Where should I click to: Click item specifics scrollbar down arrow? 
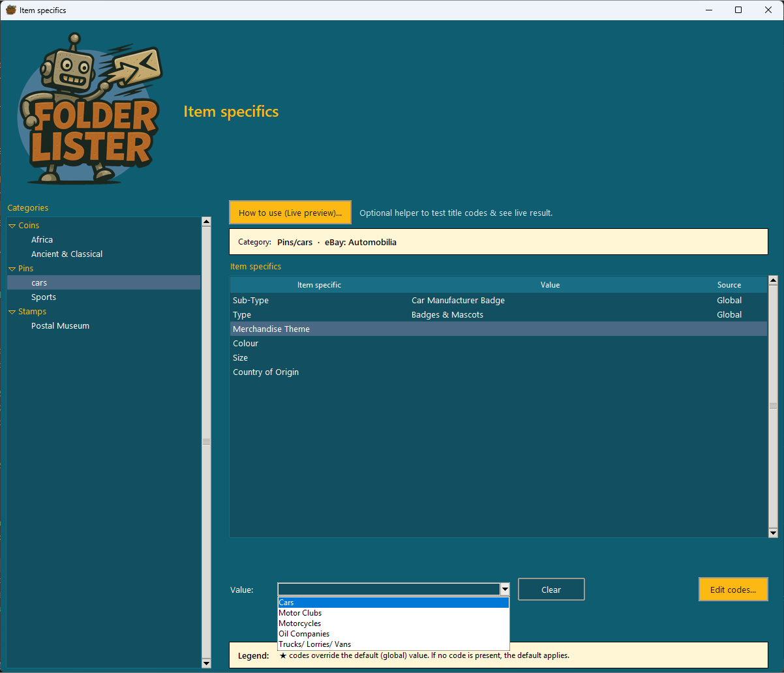pyautogui.click(x=773, y=533)
